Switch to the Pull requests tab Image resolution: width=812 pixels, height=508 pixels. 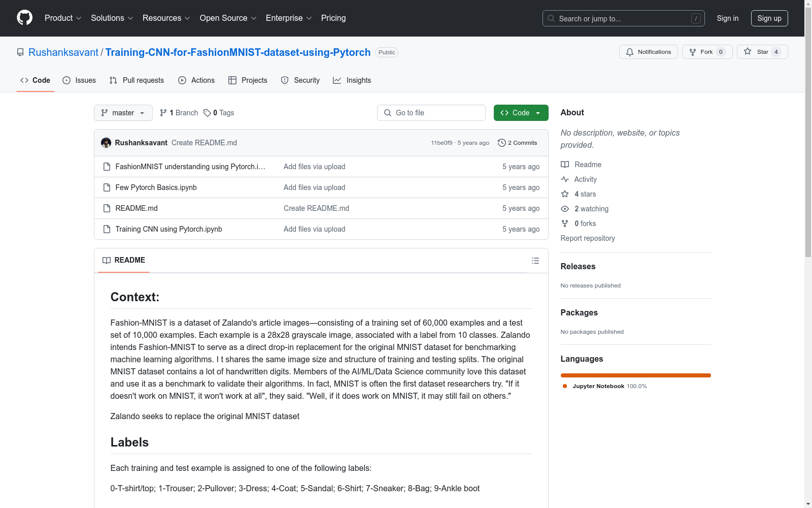click(137, 80)
